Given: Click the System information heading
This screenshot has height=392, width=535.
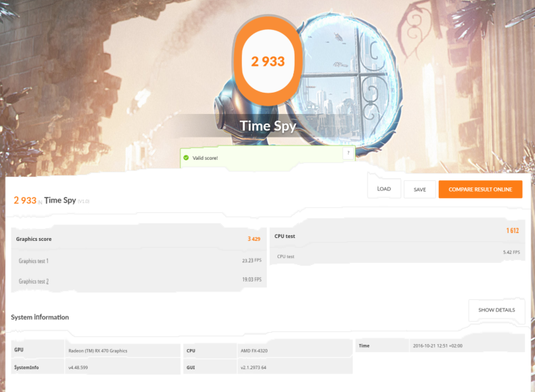Looking at the screenshot, I should tap(40, 317).
